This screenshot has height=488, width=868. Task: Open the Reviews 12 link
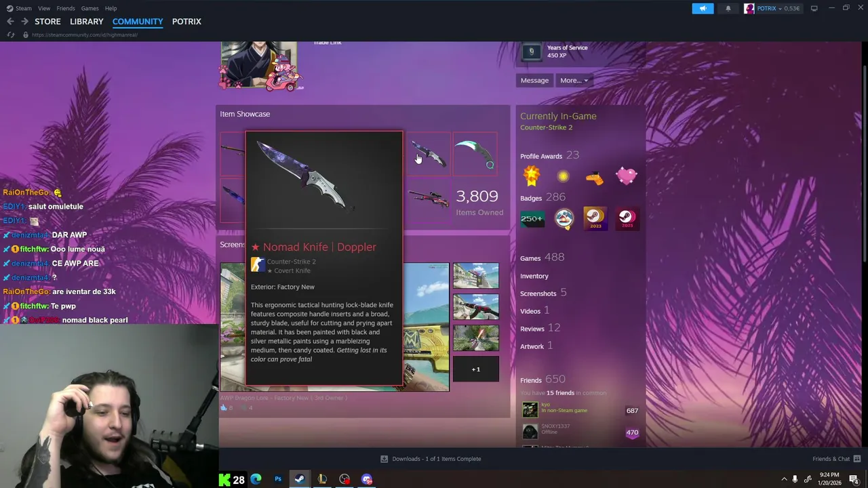(540, 328)
